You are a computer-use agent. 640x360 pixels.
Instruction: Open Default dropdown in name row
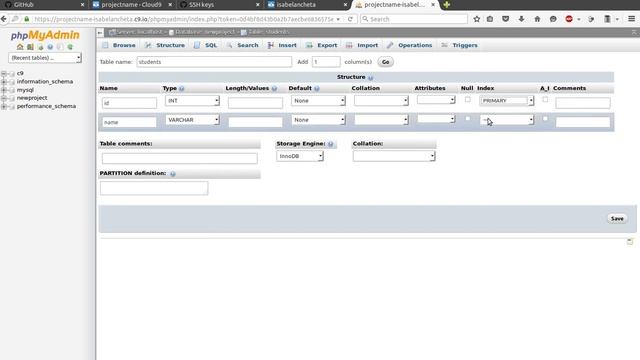pyautogui.click(x=318, y=120)
